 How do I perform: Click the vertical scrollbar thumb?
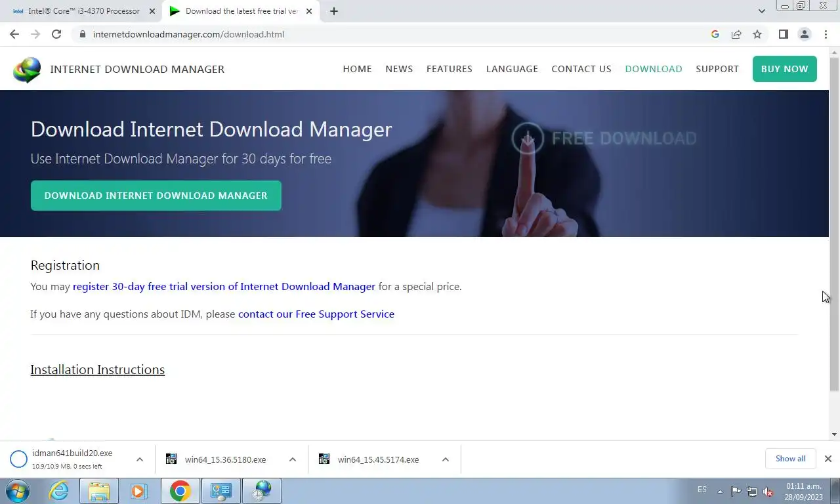tap(834, 223)
